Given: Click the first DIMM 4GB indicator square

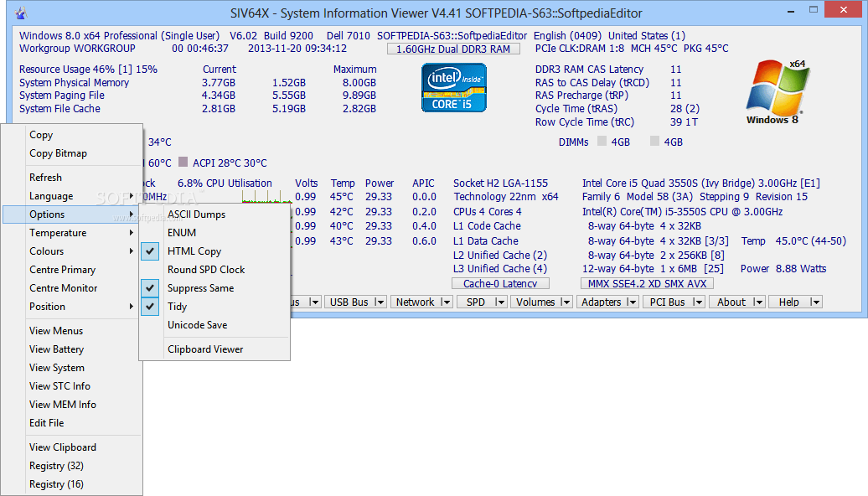Looking at the screenshot, I should 602,141.
